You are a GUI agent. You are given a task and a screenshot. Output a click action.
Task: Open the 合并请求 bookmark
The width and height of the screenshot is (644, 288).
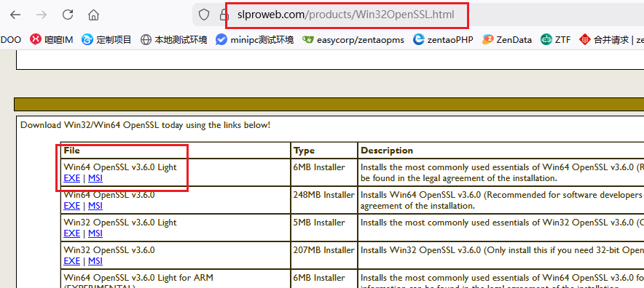click(611, 40)
